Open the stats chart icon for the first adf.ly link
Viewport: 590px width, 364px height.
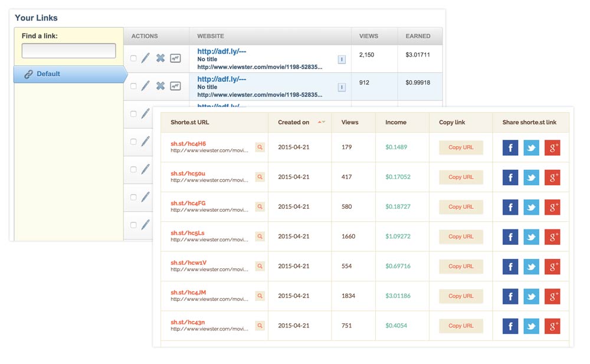pyautogui.click(x=175, y=58)
